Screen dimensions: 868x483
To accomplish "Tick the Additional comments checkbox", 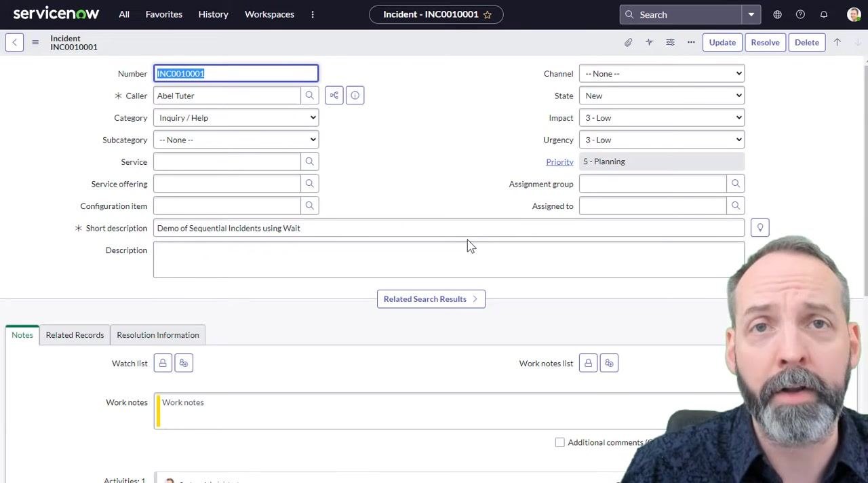I will (559, 442).
